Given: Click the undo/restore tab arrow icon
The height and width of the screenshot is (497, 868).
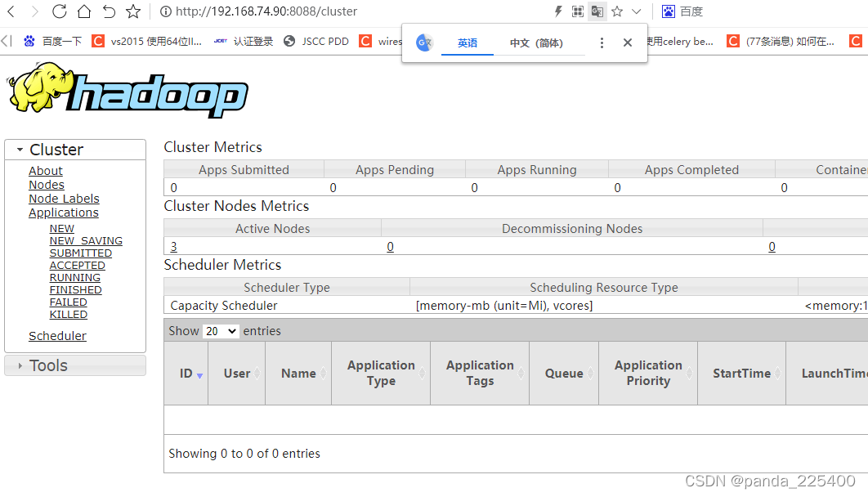Looking at the screenshot, I should pyautogui.click(x=109, y=11).
